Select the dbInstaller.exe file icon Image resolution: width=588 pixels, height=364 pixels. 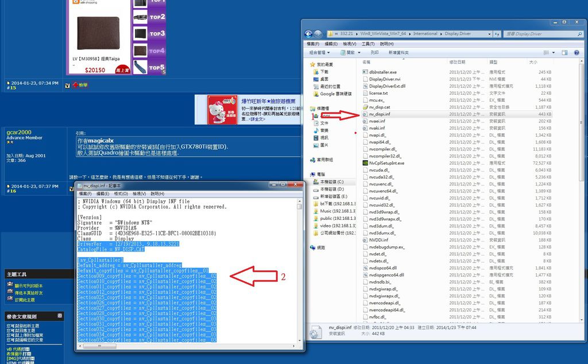point(365,72)
